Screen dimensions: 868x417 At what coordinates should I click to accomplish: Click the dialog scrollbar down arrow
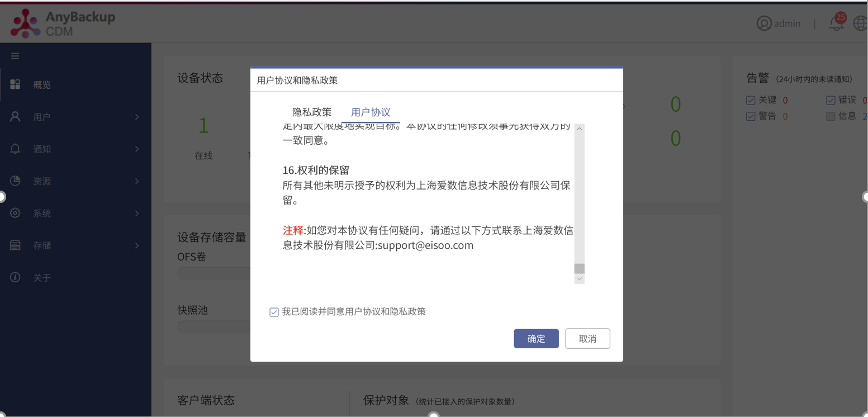[580, 278]
